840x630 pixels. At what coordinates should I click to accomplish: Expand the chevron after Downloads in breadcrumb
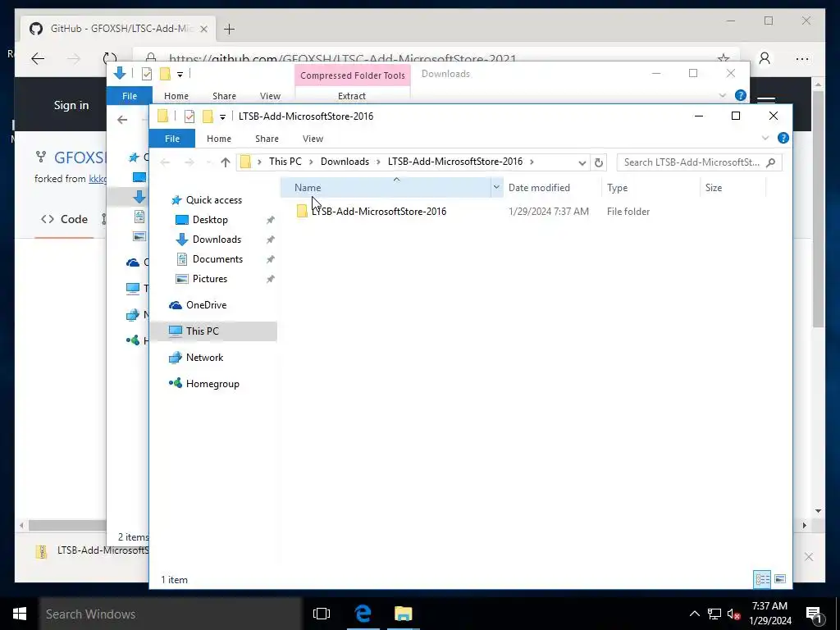379,162
